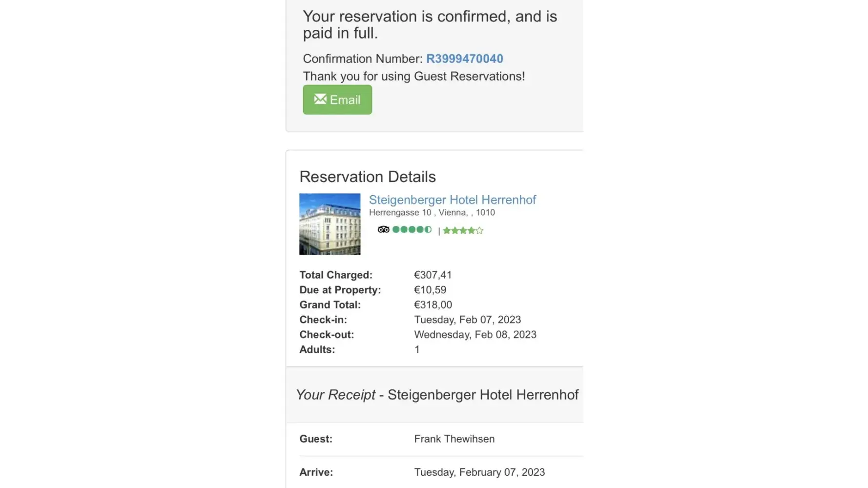The height and width of the screenshot is (488, 868).
Task: Click the green Email button
Action: point(337,100)
